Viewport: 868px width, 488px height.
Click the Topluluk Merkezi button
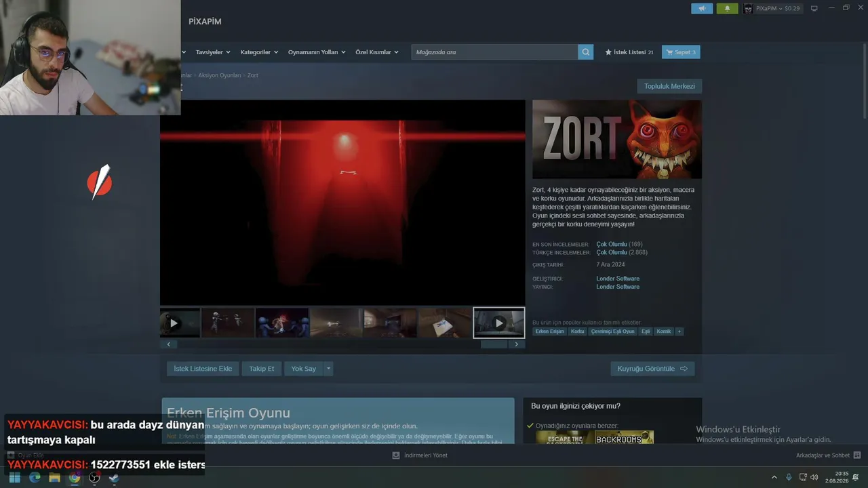[669, 86]
